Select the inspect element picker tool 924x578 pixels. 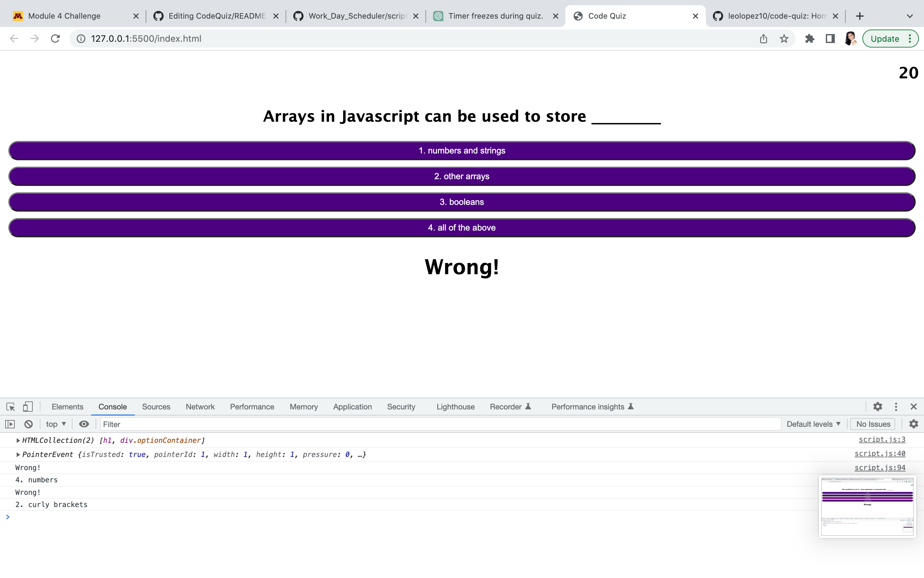coord(11,407)
